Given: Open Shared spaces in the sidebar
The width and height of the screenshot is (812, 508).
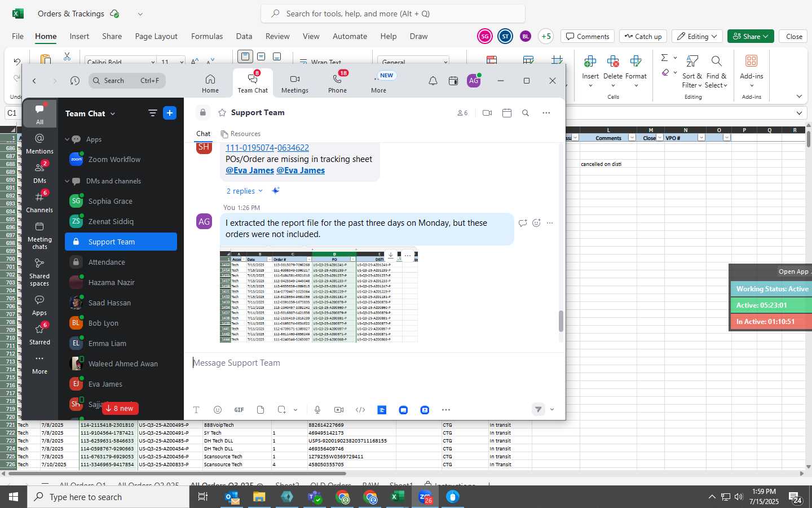Looking at the screenshot, I should point(39,272).
